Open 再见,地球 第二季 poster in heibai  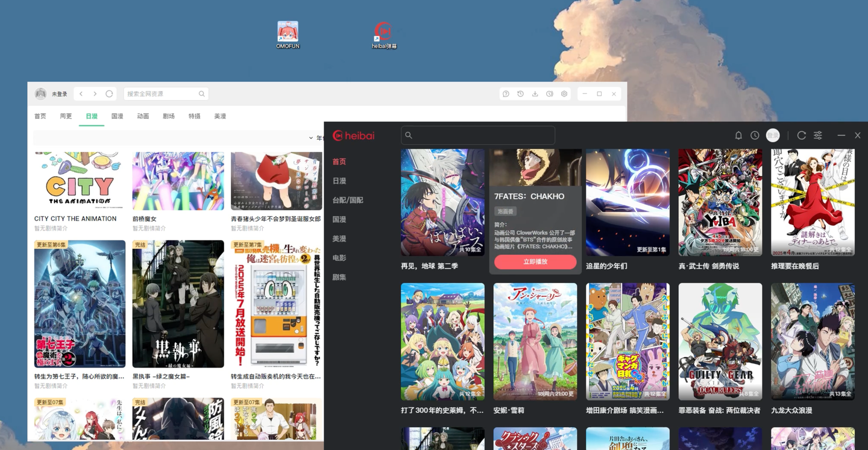tap(442, 202)
